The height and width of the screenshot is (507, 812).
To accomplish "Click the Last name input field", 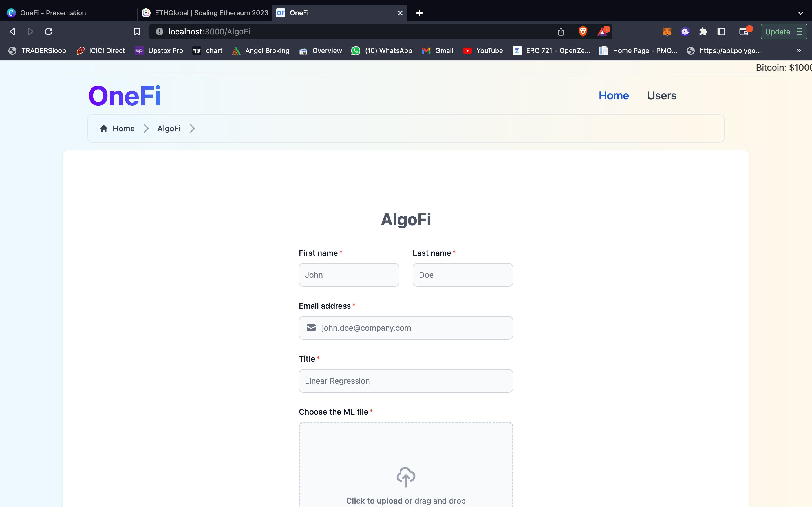I will click(x=462, y=275).
